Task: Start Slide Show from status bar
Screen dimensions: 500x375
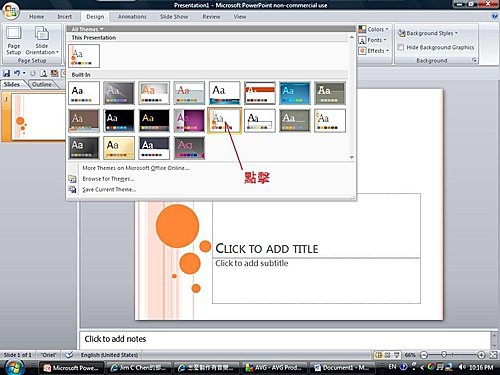Action: point(396,355)
